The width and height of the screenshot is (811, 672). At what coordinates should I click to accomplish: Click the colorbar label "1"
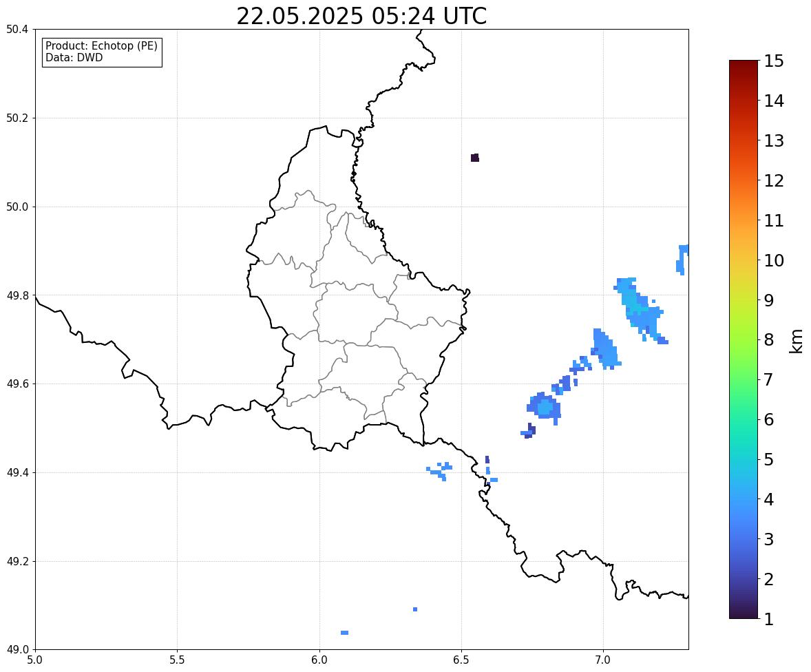click(769, 619)
